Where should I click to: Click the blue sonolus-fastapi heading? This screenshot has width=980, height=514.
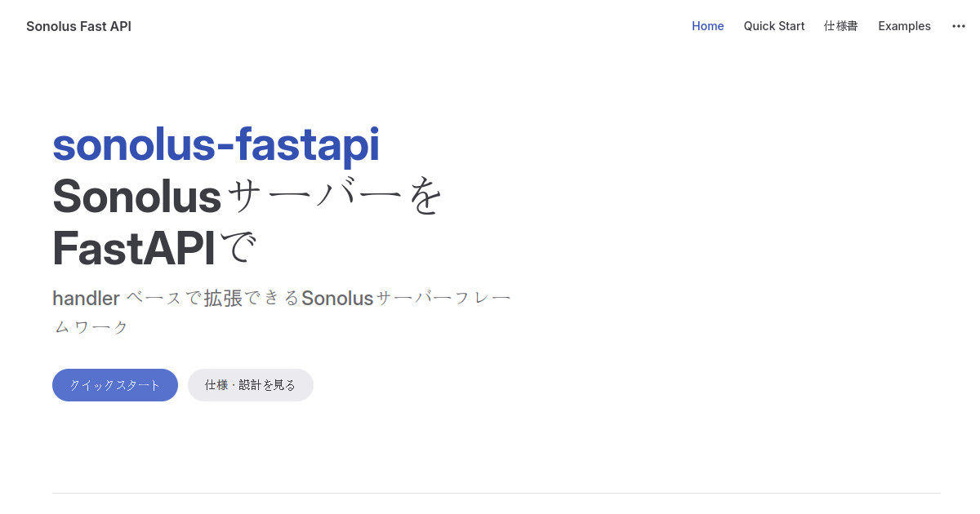(x=216, y=145)
